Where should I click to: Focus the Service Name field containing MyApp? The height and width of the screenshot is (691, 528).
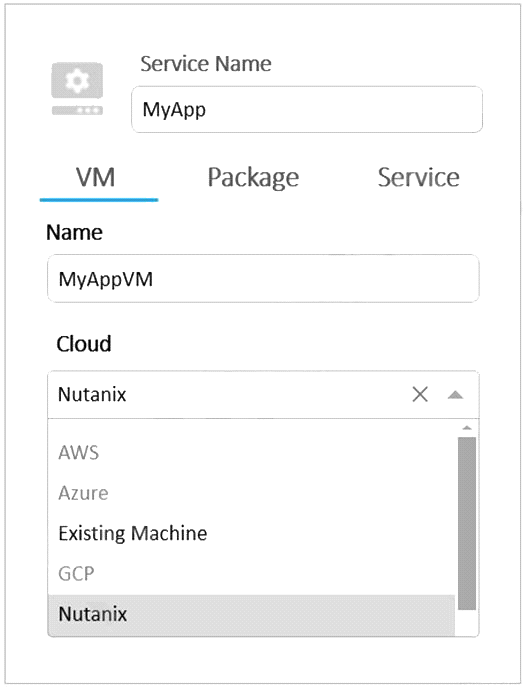point(307,109)
